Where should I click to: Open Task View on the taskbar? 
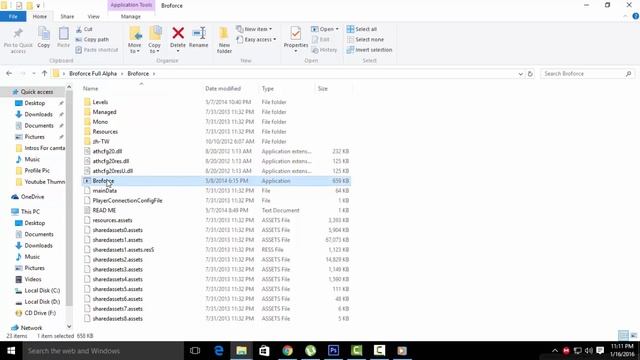[195, 351]
